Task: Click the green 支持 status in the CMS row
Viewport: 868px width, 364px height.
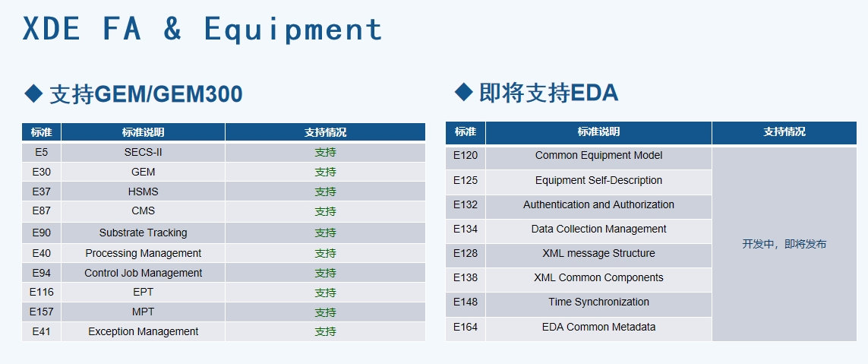Action: click(325, 211)
